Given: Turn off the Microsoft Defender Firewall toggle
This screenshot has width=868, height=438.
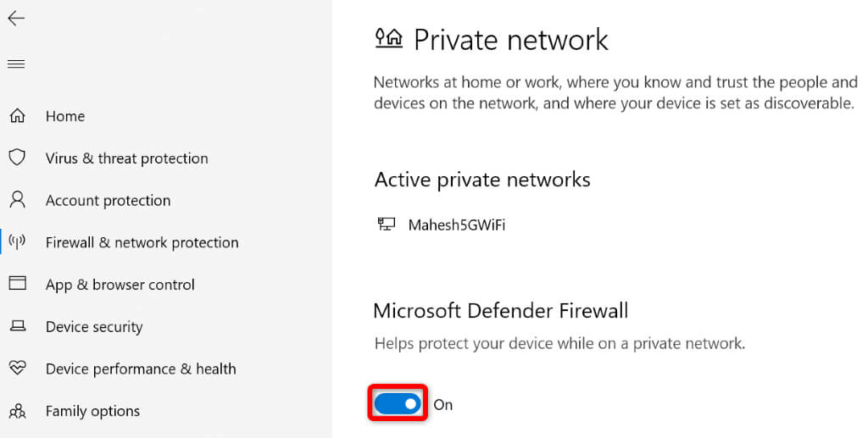Looking at the screenshot, I should 398,404.
